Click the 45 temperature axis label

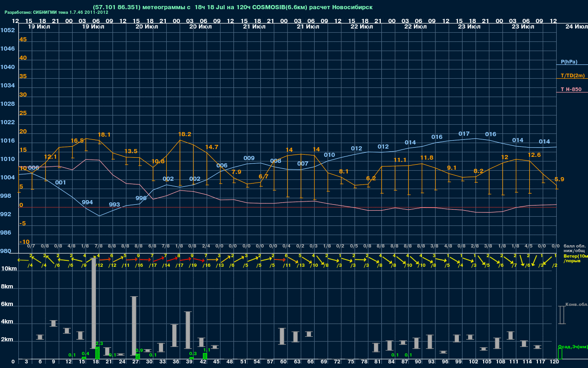pos(23,40)
